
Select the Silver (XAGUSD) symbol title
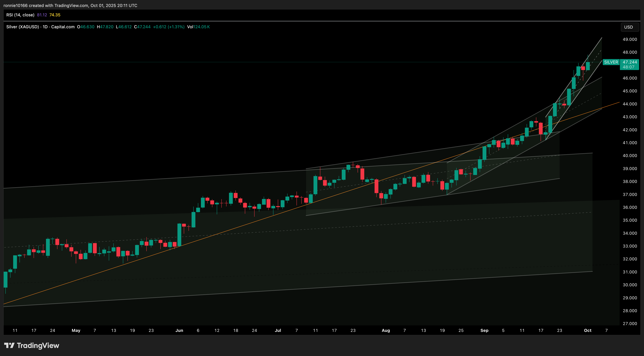tap(23, 27)
